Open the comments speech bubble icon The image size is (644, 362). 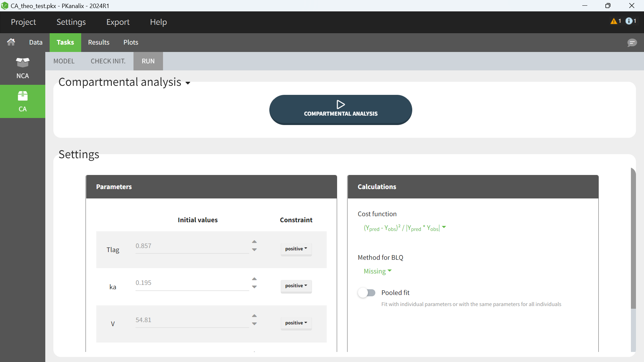pyautogui.click(x=632, y=43)
